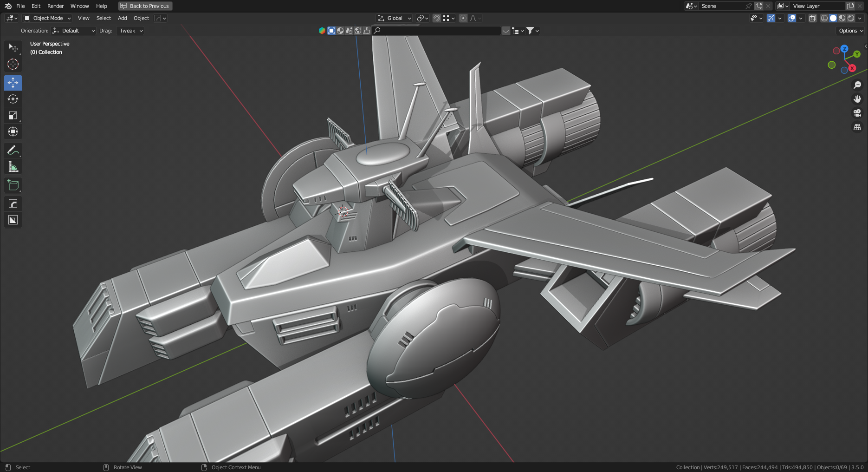The height and width of the screenshot is (472, 868).
Task: Select the Measure tool
Action: click(x=13, y=166)
